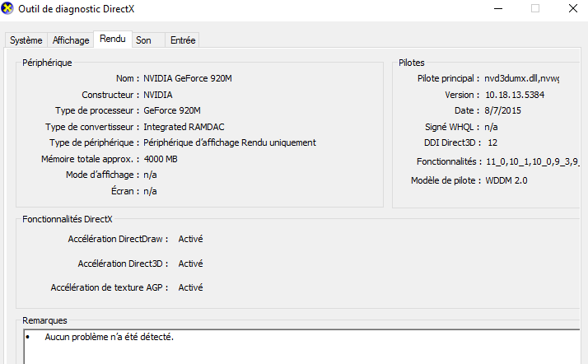Close the Outil de diagnostic DirectX window
This screenshot has width=588, height=364.
pos(572,8)
